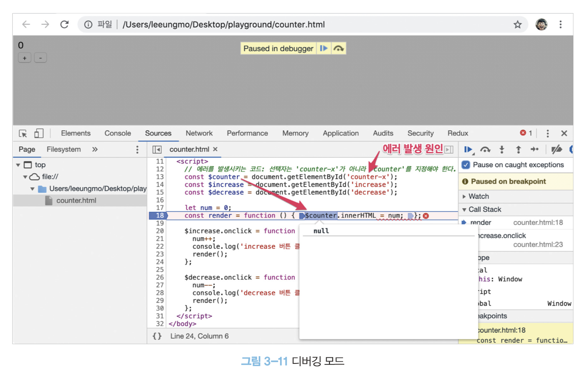Viewport: 588px width, 382px height.
Task: Click the step into function arrow
Action: [x=502, y=150]
